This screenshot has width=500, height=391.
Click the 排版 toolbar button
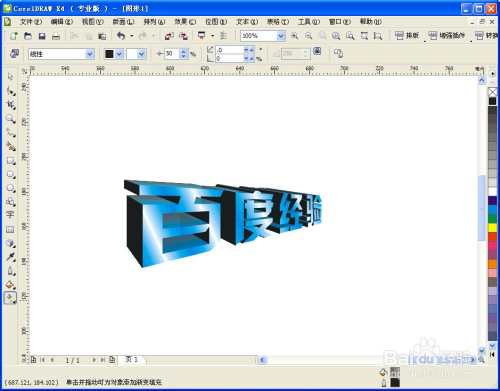[407, 36]
